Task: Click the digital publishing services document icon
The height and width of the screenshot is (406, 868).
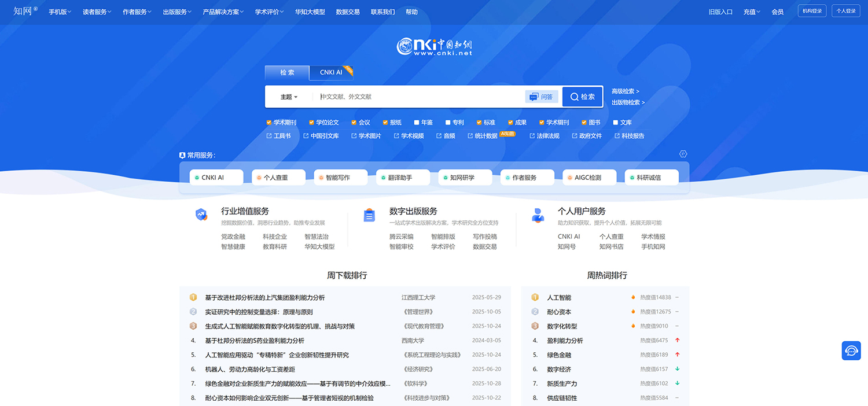Action: coord(369,215)
